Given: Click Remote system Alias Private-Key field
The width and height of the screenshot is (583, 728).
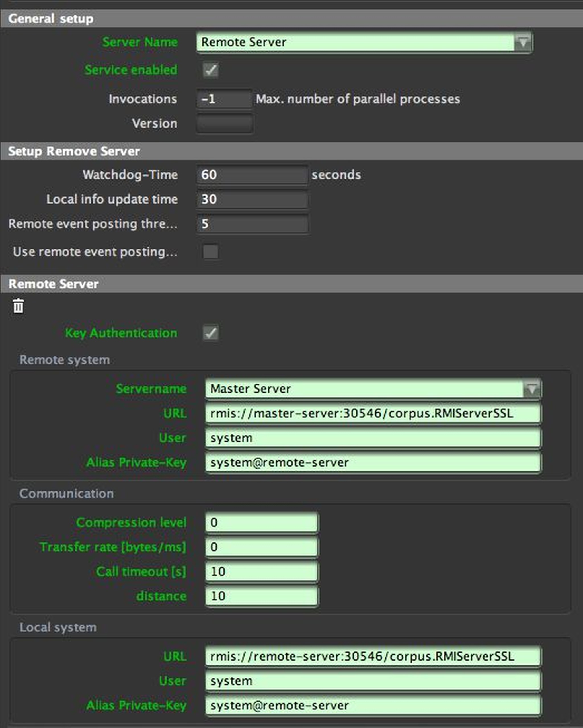Looking at the screenshot, I should coord(373,462).
